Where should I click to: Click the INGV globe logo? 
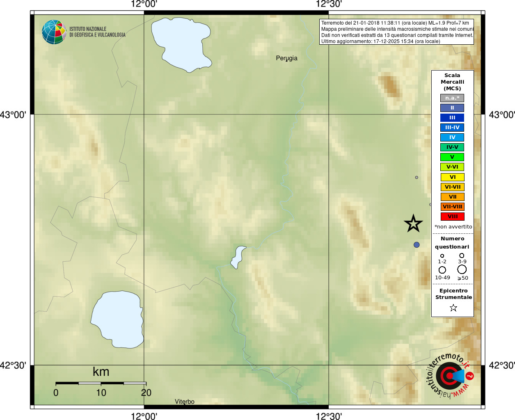(x=54, y=32)
